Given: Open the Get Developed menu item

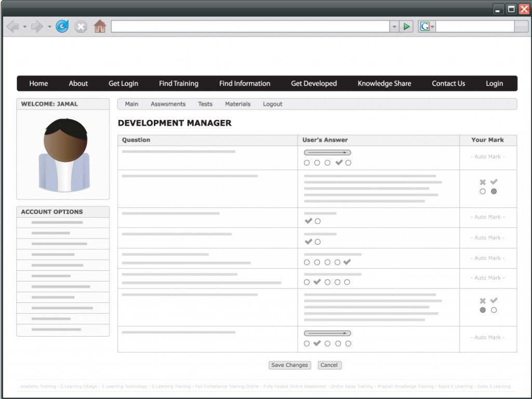Looking at the screenshot, I should pos(314,84).
